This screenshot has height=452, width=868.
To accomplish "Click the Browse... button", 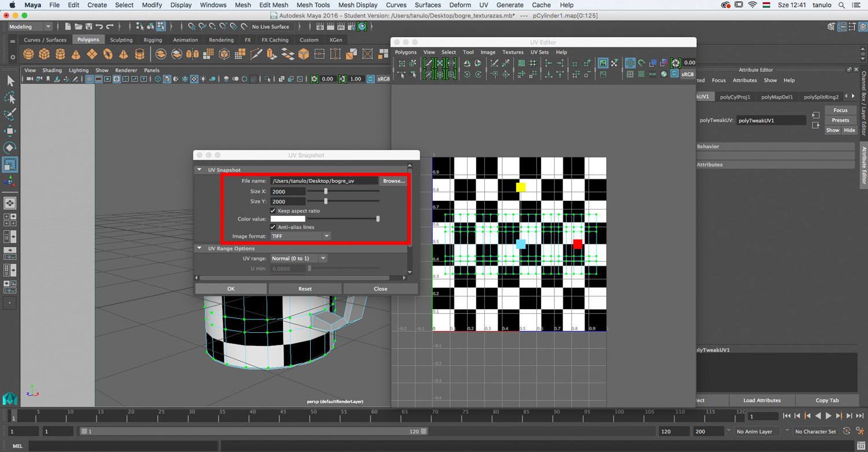I will [393, 181].
